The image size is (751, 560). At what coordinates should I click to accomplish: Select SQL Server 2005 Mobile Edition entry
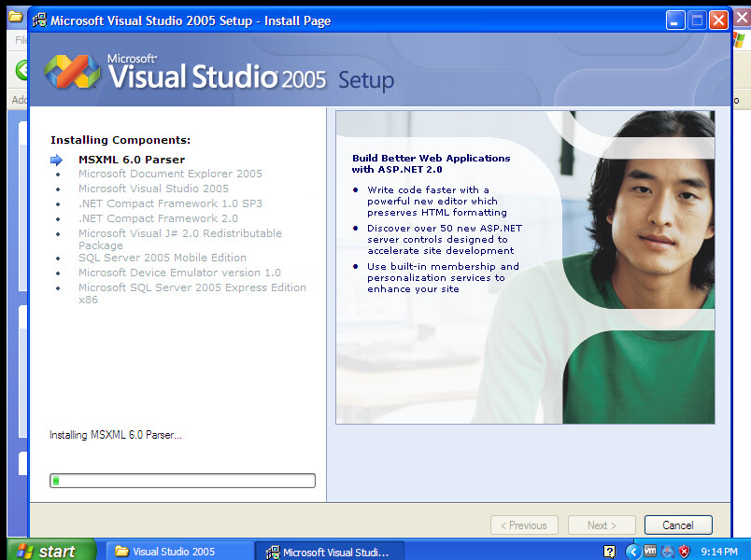pos(163,258)
